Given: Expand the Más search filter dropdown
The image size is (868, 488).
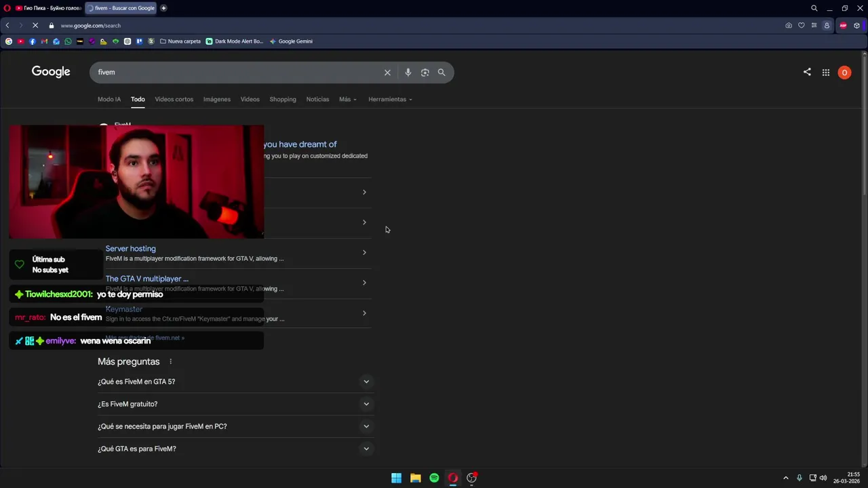Looking at the screenshot, I should (x=348, y=100).
